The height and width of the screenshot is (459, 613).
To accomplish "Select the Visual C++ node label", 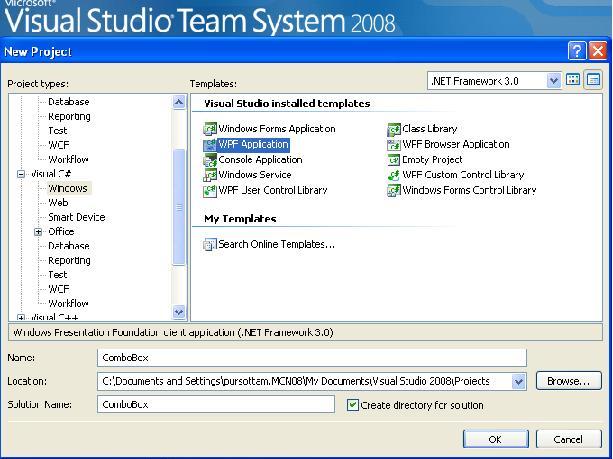I will (54, 317).
